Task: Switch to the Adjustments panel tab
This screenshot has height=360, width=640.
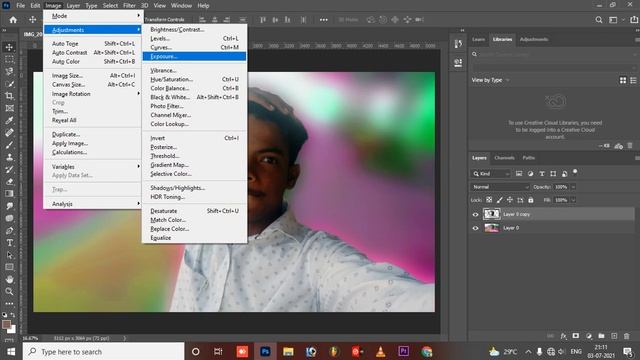Action: [x=533, y=39]
